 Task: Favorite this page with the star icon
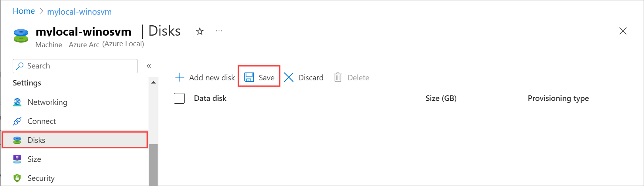200,31
